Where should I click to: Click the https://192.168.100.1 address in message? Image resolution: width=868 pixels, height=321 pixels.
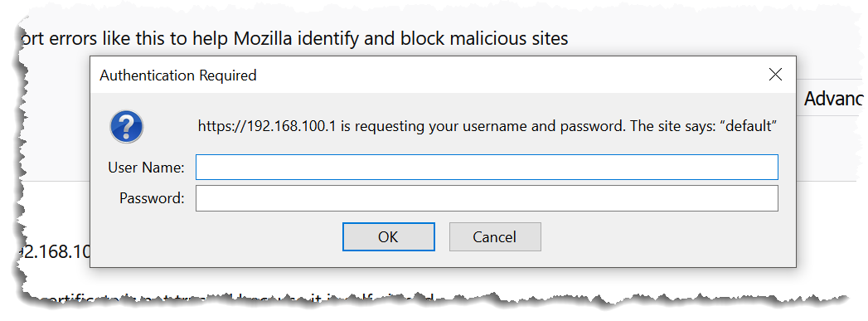(268, 127)
